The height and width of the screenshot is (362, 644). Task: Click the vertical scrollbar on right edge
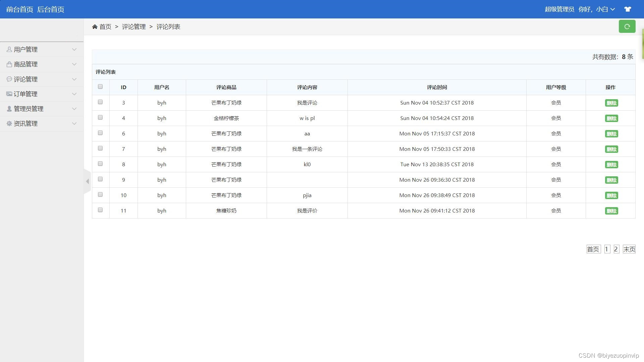coord(643,44)
